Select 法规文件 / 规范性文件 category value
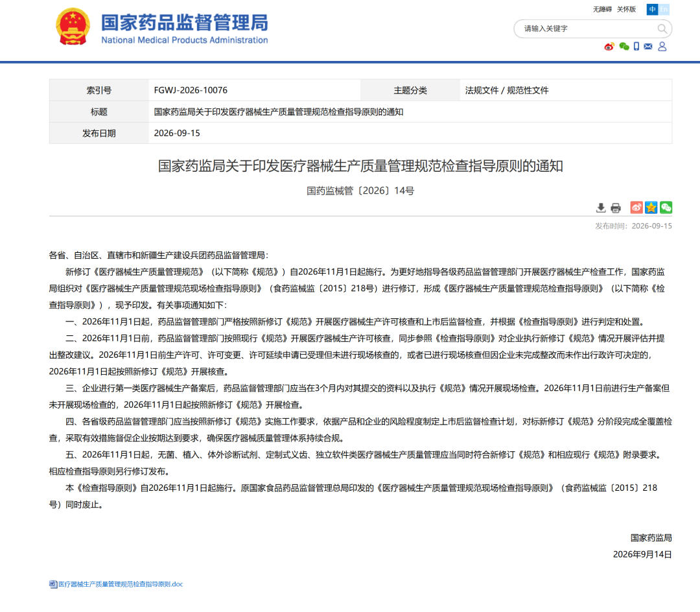 (x=507, y=91)
